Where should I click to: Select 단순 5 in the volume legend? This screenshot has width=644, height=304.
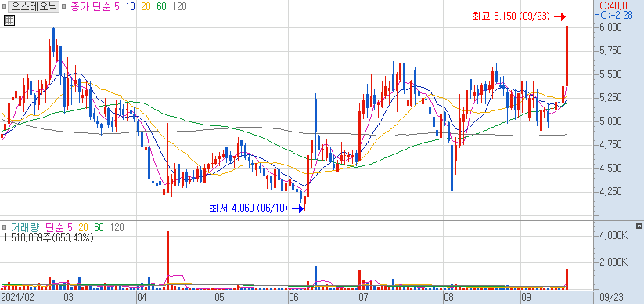click(x=59, y=227)
